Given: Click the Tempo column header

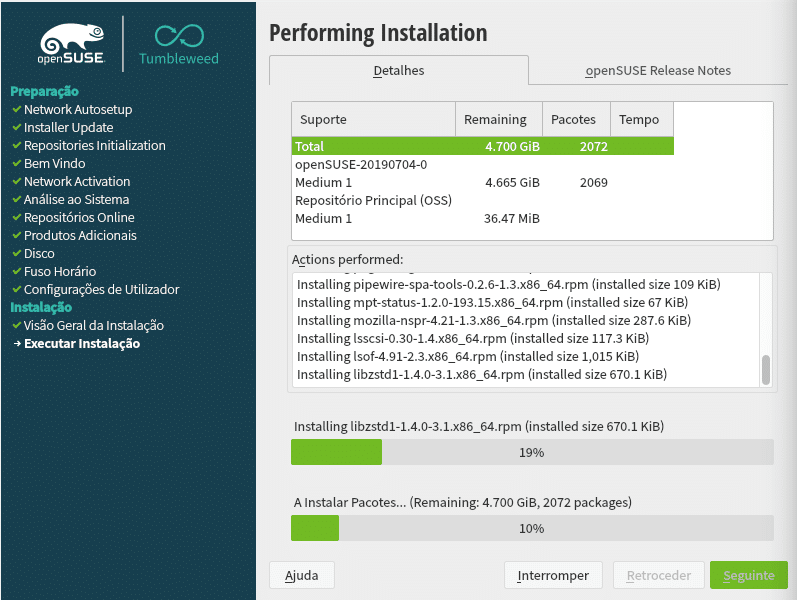Looking at the screenshot, I should [642, 119].
